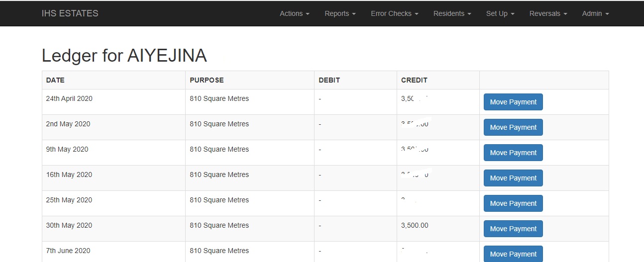644x262 pixels.
Task: Click the IHS ESTATES brand link
Action: point(70,13)
